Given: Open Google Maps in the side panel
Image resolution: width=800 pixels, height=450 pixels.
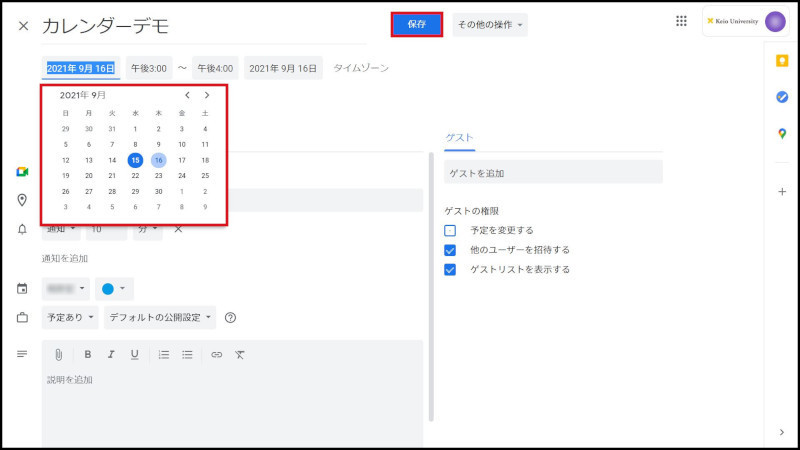Looking at the screenshot, I should 781,134.
